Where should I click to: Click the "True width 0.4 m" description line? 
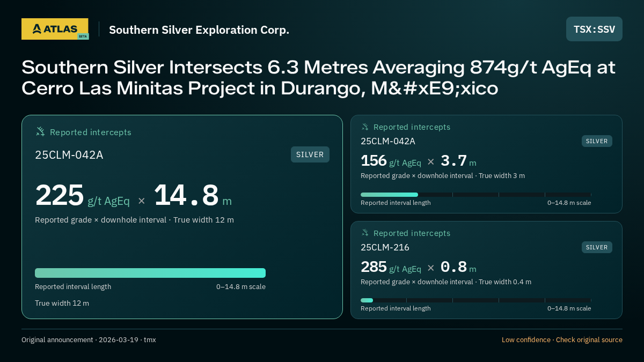tap(446, 282)
